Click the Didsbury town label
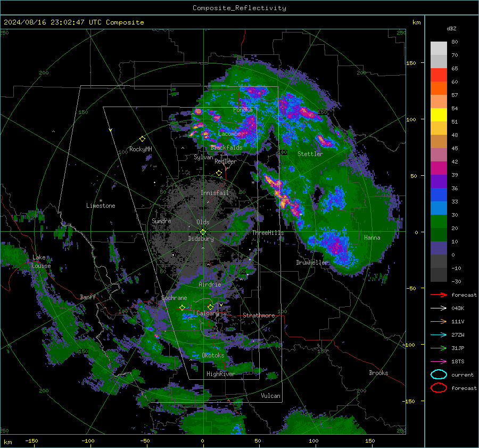 pos(201,239)
